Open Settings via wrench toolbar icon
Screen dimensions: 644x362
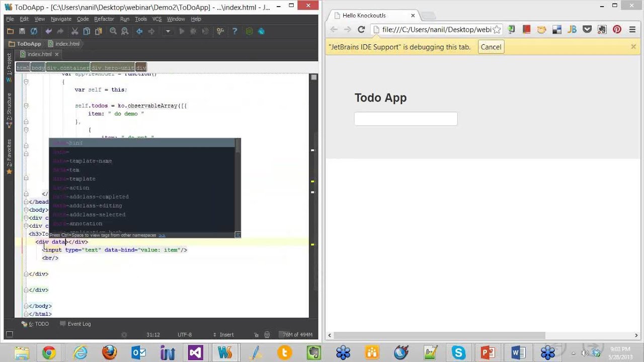[x=220, y=31]
